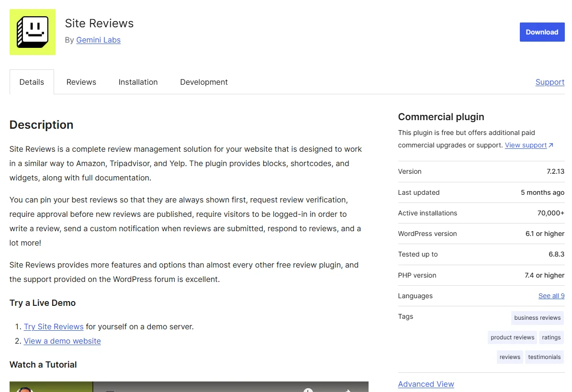Viewport: 572px width, 392px height.
Task: Click the '7.4 or higher' PHP version value
Action: coord(544,275)
